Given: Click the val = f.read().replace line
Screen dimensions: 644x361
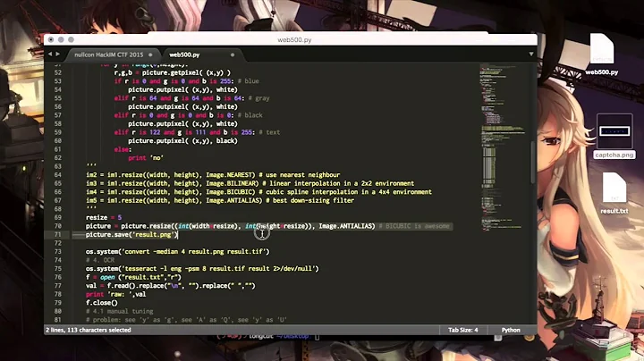Looking at the screenshot, I should (171, 286).
